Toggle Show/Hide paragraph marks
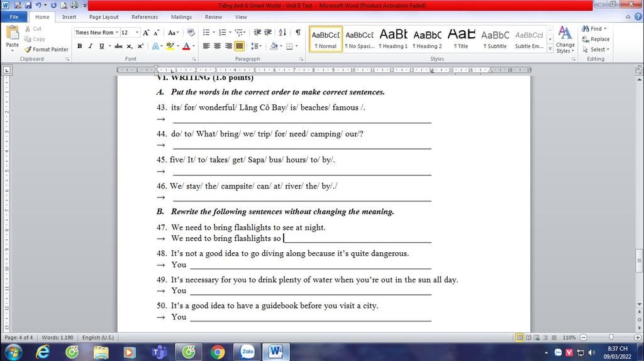 tap(298, 33)
